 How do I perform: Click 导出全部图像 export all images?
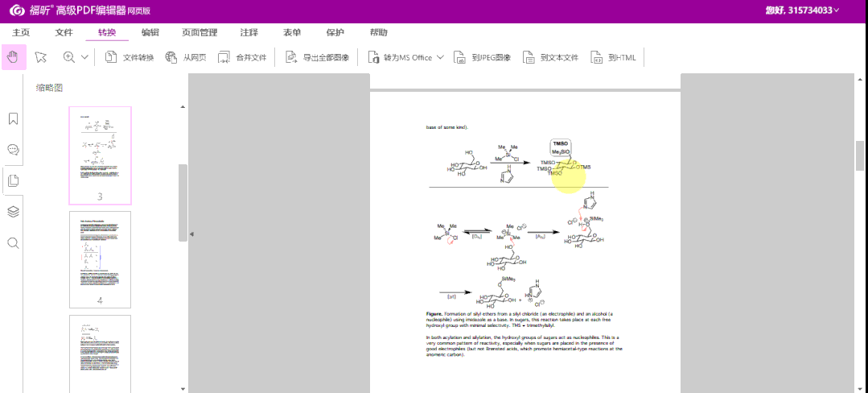point(317,57)
